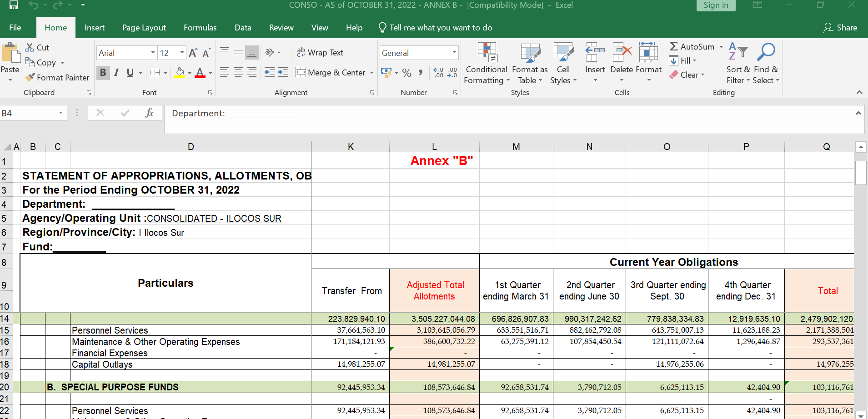Screen dimensions: 868x419
Task: Toggle Underline formatting
Action: click(130, 73)
